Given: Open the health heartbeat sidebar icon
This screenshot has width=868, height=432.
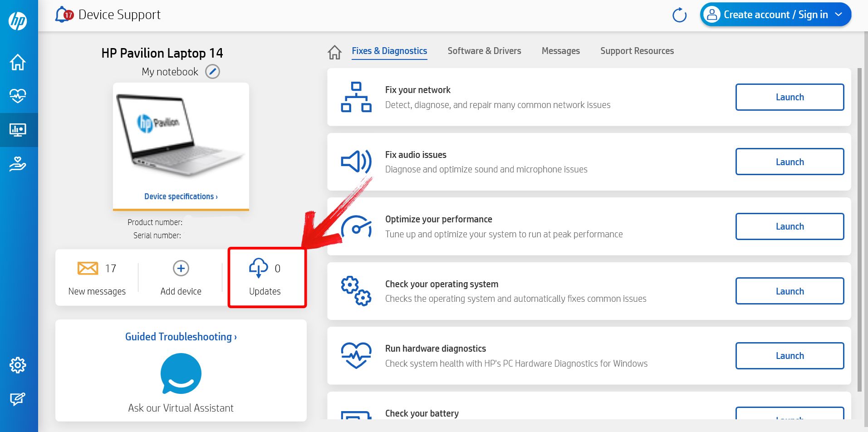Looking at the screenshot, I should click(x=18, y=95).
